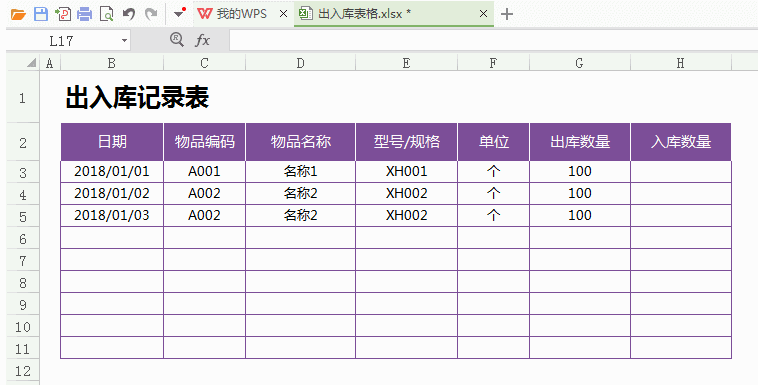The width and height of the screenshot is (758, 385).
Task: Select the cell with 2018/01/01
Action: click(x=112, y=172)
